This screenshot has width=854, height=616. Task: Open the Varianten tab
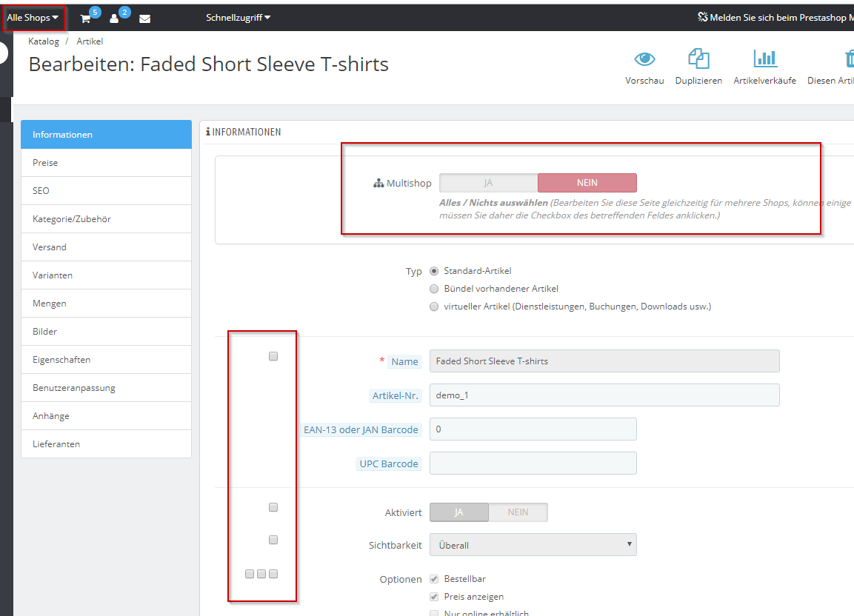106,275
